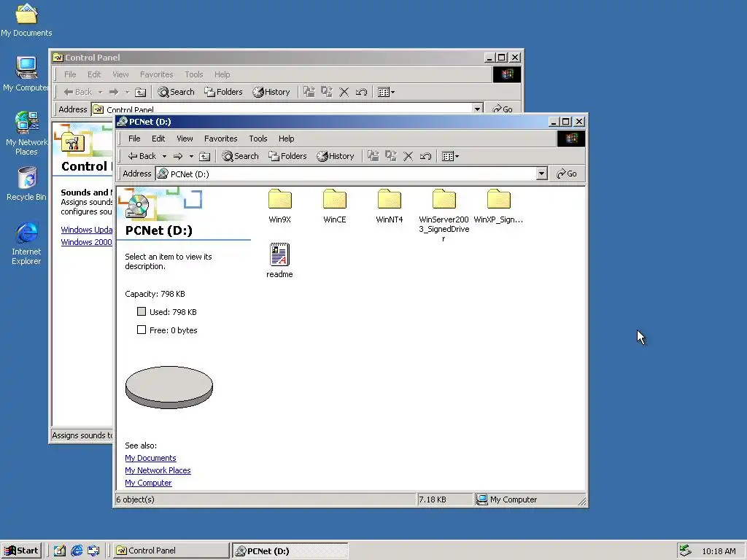Open Views dropdown in Control Panel toolbar
The height and width of the screenshot is (560, 747).
[x=386, y=92]
